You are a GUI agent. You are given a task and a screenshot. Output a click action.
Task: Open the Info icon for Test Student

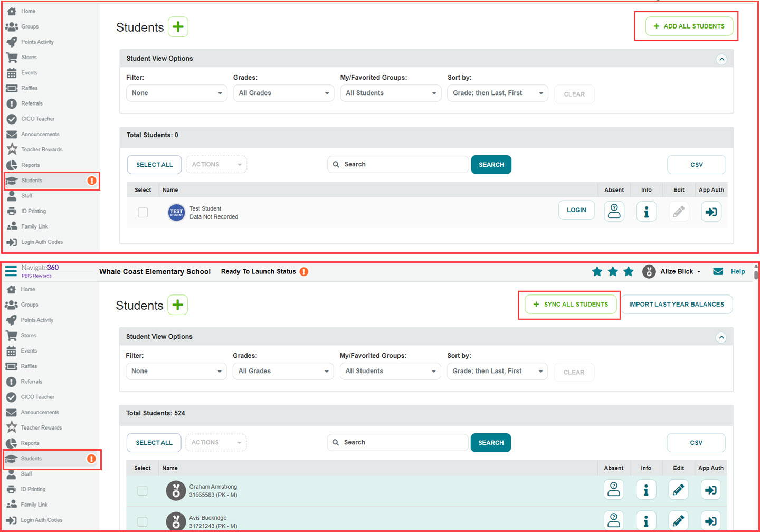[647, 212]
